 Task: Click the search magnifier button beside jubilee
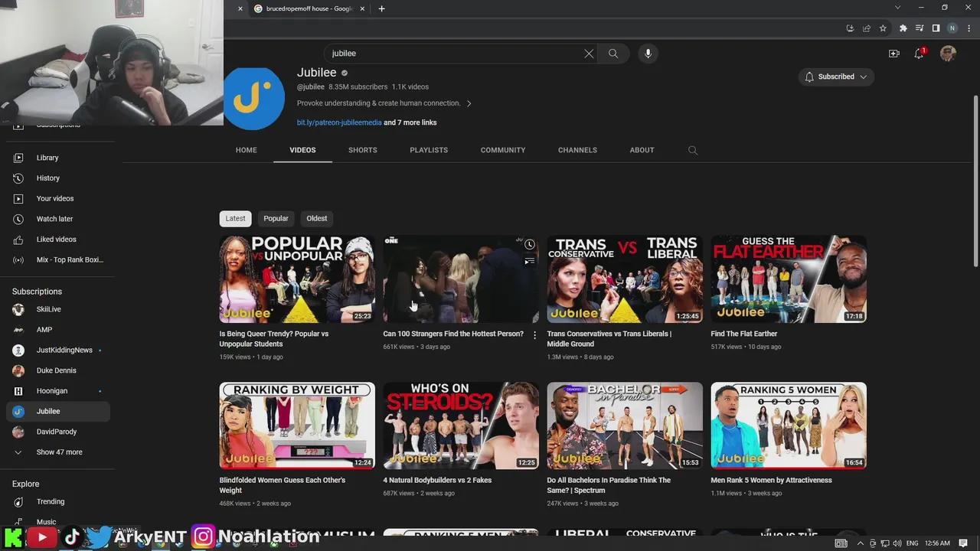point(613,54)
